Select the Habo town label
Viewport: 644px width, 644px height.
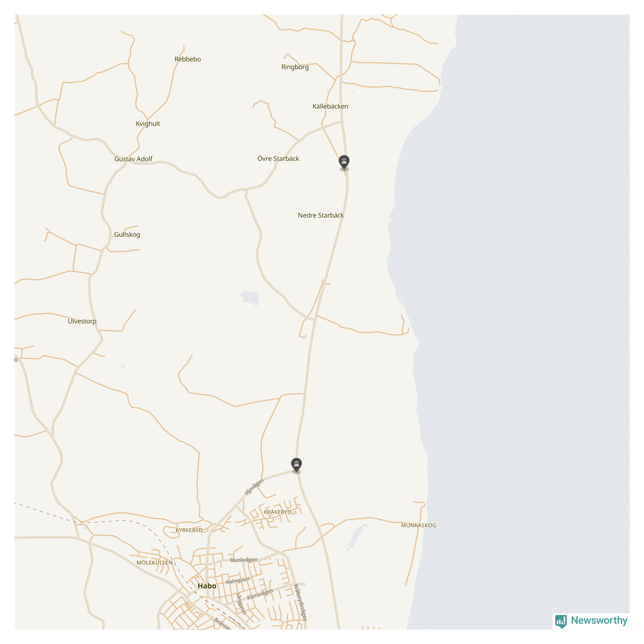(207, 586)
